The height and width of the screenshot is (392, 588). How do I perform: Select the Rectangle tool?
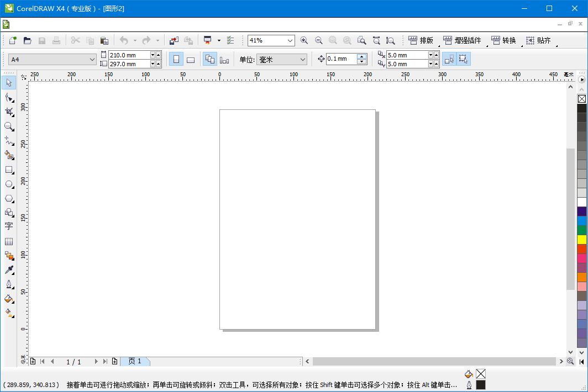pyautogui.click(x=9, y=169)
